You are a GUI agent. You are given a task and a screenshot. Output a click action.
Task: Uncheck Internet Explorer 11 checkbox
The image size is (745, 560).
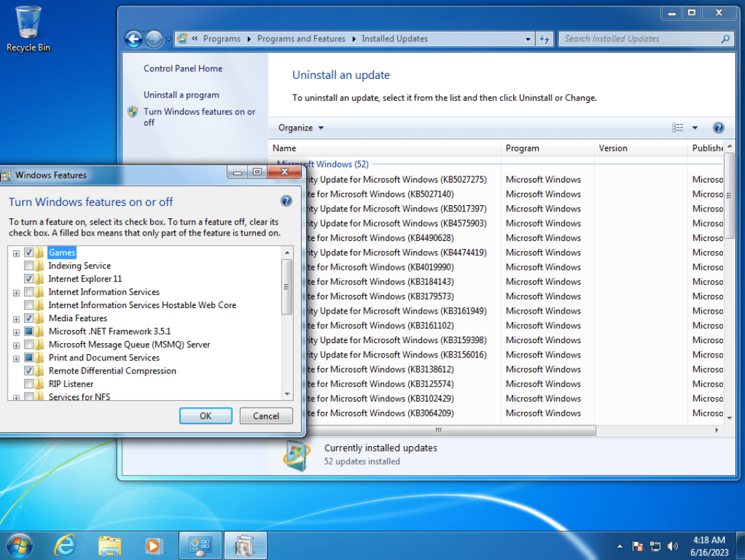29,279
